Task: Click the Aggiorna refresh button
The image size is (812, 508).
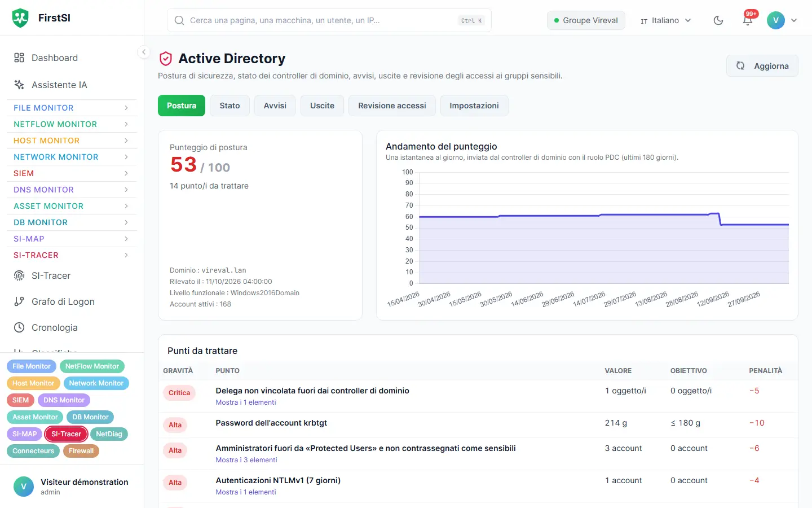Action: pyautogui.click(x=762, y=66)
